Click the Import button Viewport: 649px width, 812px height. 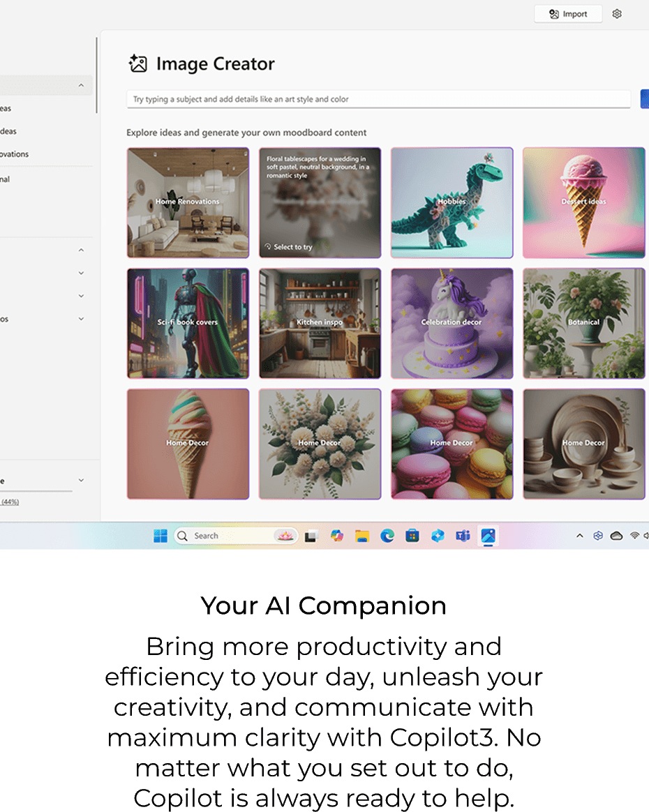click(568, 14)
